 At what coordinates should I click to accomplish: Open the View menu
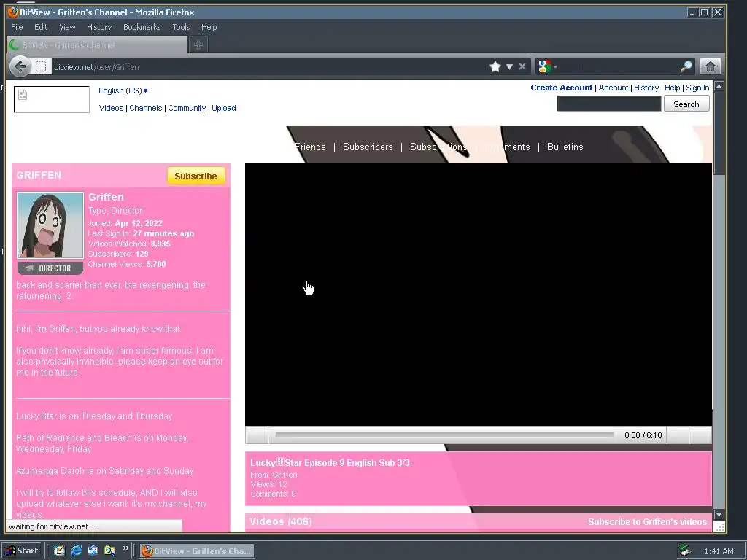[67, 27]
